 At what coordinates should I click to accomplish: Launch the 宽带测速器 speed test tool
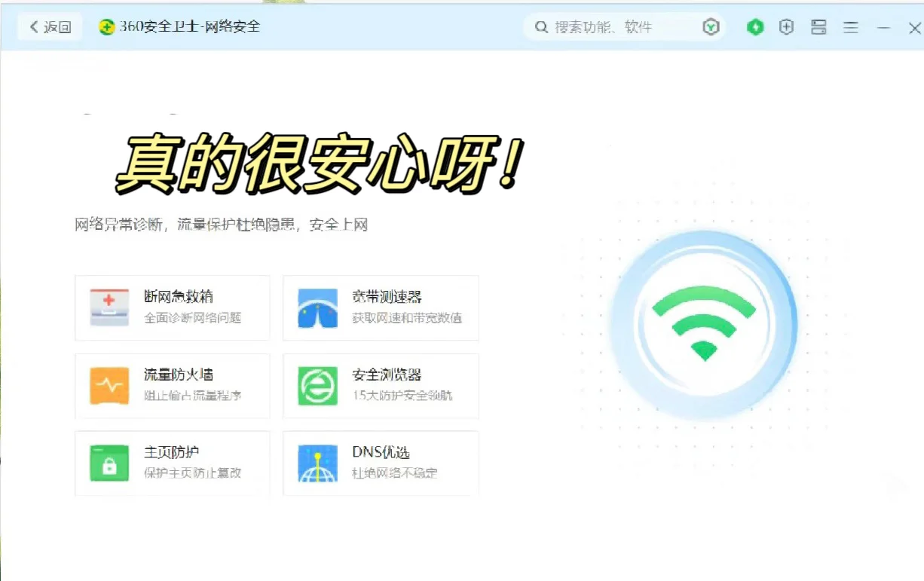coord(381,307)
